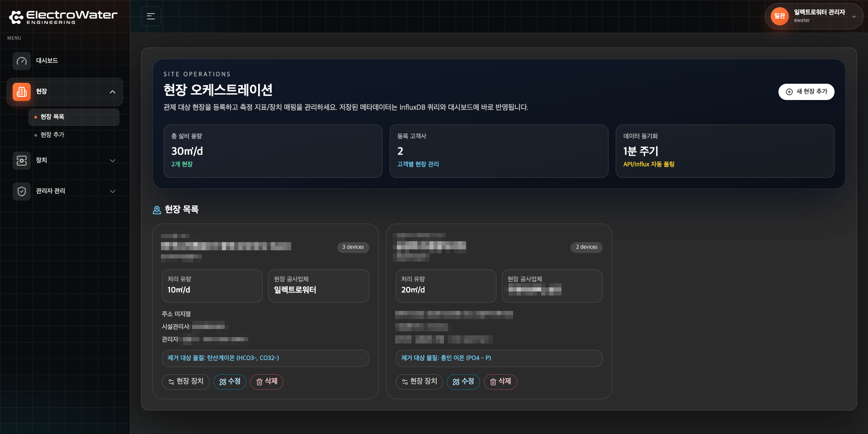The height and width of the screenshot is (434, 868).
Task: Click 수정 on the 20㎥/d site card
Action: click(463, 382)
